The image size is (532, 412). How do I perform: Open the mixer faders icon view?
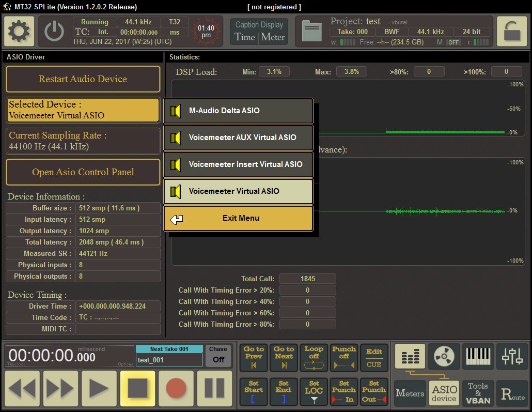coord(512,356)
